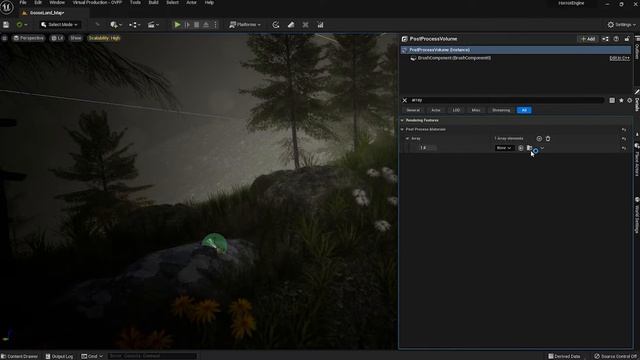Click the Add component button
The image size is (640, 360).
(x=588, y=39)
